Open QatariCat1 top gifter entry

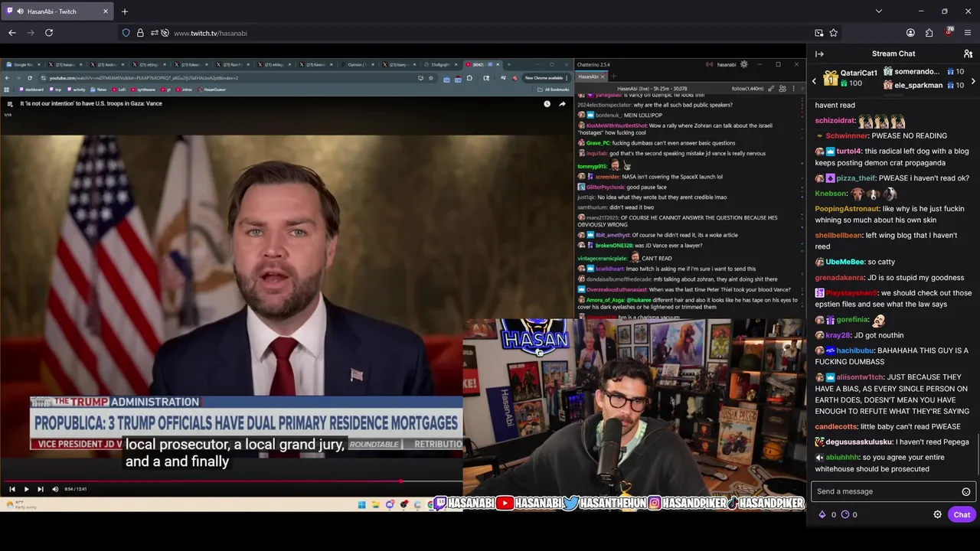851,78
